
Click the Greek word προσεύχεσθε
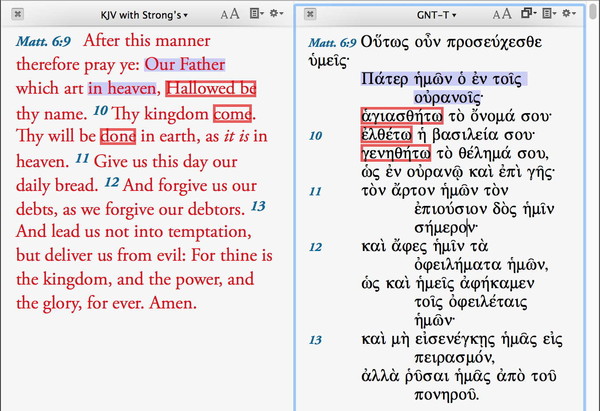click(x=494, y=42)
